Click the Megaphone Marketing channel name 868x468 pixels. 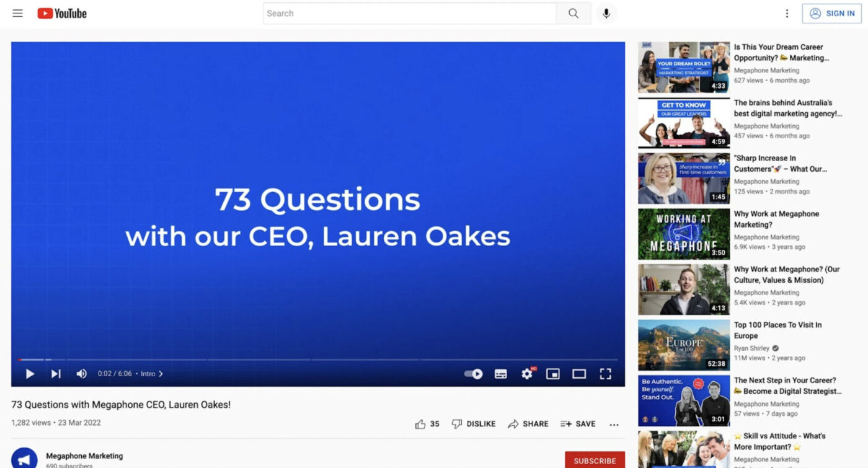(84, 455)
